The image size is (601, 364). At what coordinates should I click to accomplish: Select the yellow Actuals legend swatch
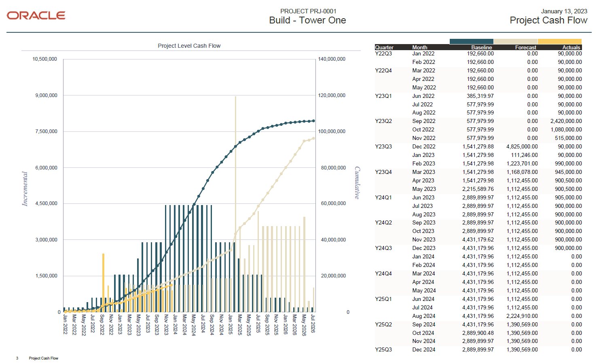click(x=560, y=41)
